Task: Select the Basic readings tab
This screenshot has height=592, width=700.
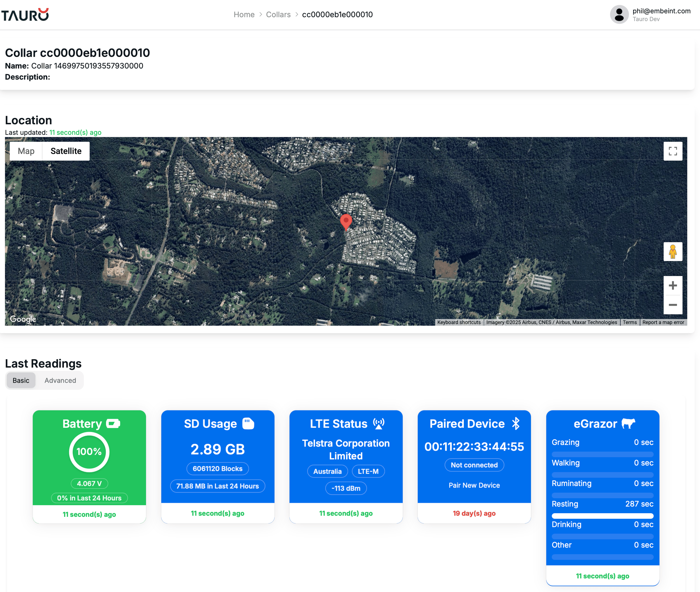Action: click(21, 380)
